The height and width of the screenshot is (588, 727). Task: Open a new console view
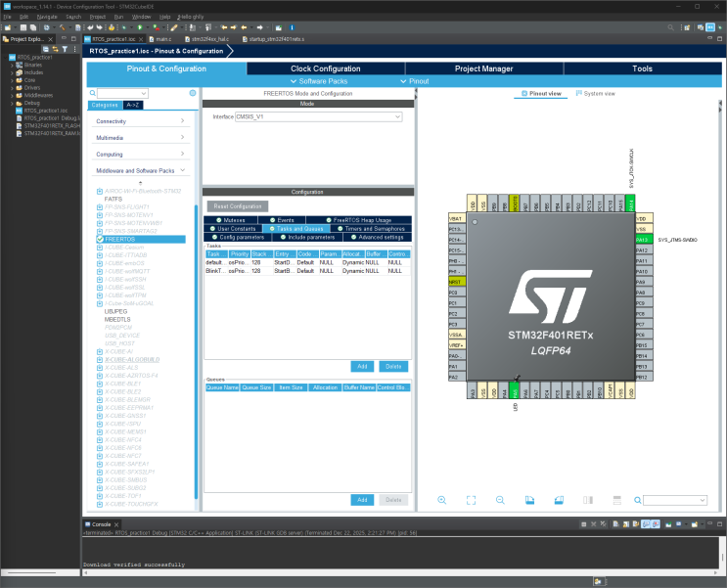pos(695,524)
